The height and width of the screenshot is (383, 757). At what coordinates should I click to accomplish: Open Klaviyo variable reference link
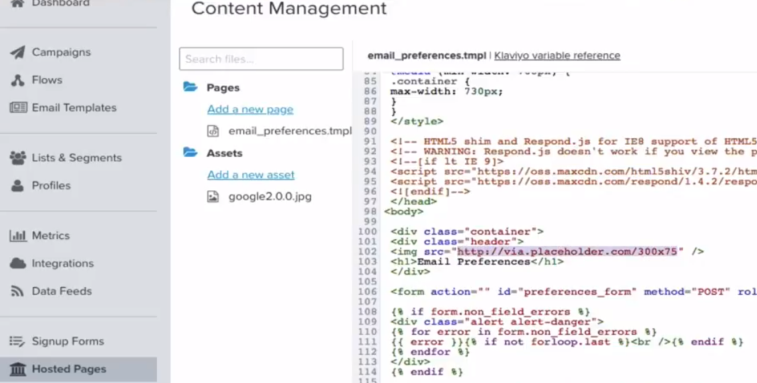(557, 56)
